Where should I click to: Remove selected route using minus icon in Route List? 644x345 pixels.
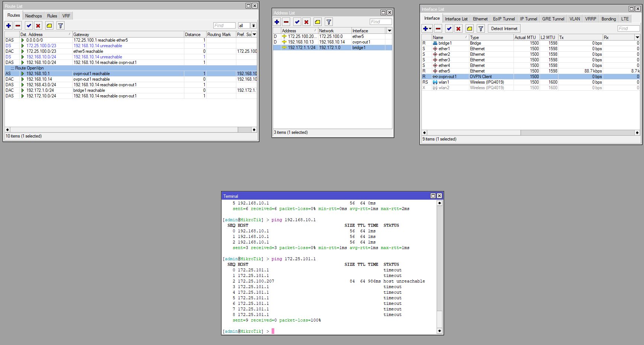18,26
